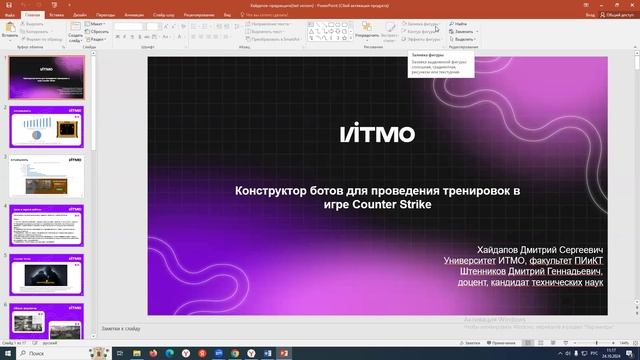Click the Share (Общий доступ) icon
This screenshot has width=640, height=360.
pos(603,15)
